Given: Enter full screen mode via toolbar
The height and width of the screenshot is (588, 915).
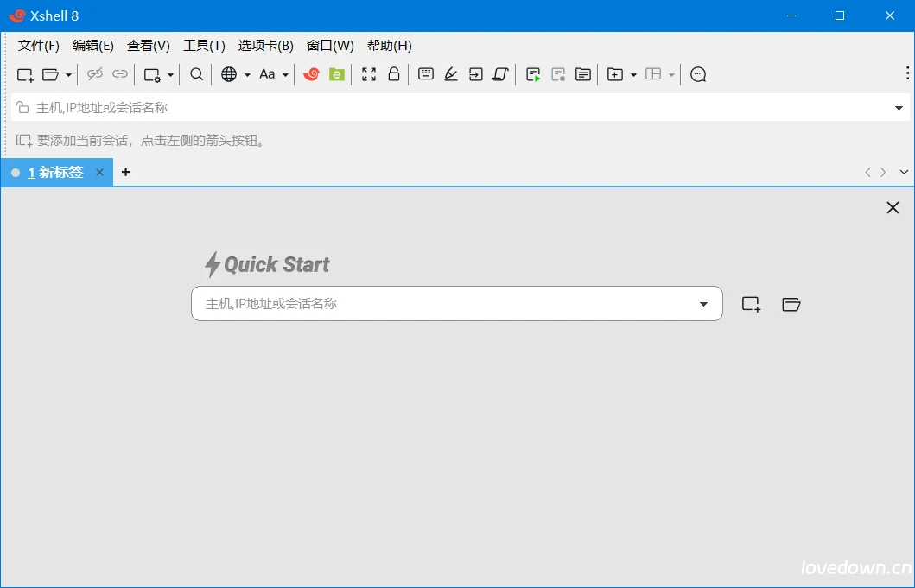Looking at the screenshot, I should (x=369, y=74).
